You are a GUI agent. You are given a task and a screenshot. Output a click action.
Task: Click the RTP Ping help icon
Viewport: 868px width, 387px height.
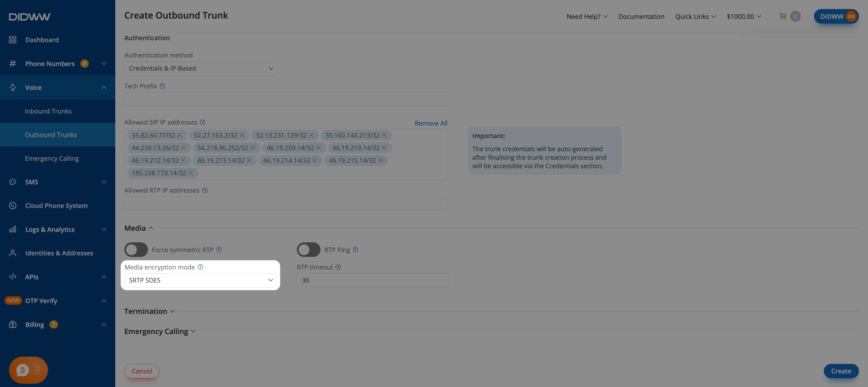pos(356,250)
